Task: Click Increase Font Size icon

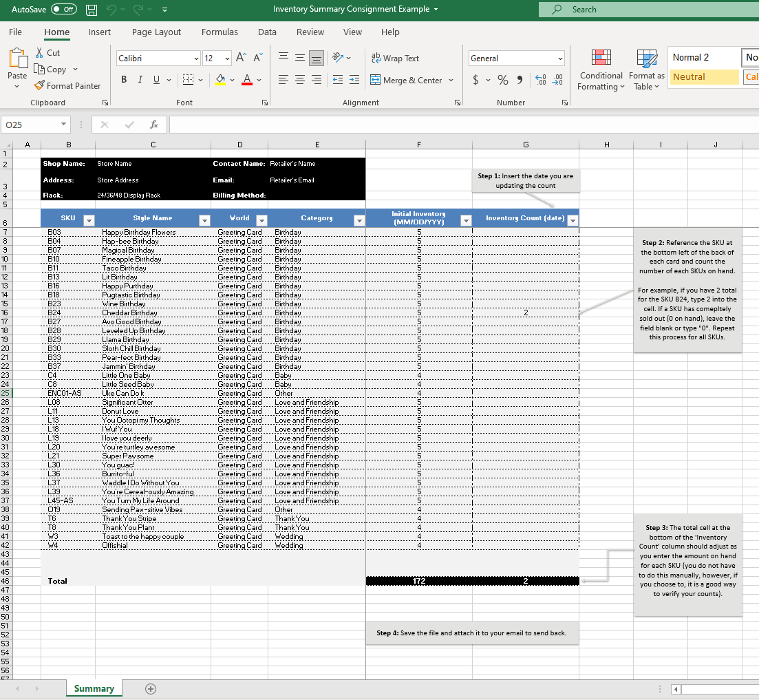Action: (241, 58)
